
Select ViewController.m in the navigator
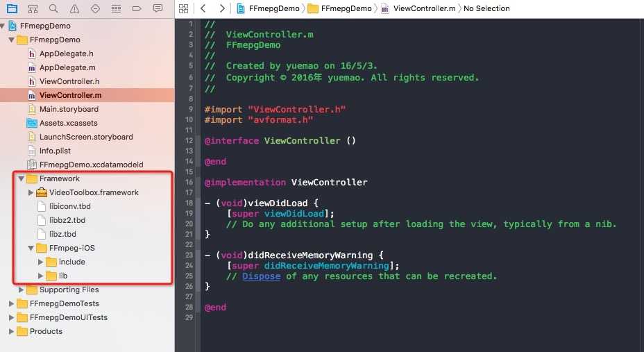coord(70,95)
